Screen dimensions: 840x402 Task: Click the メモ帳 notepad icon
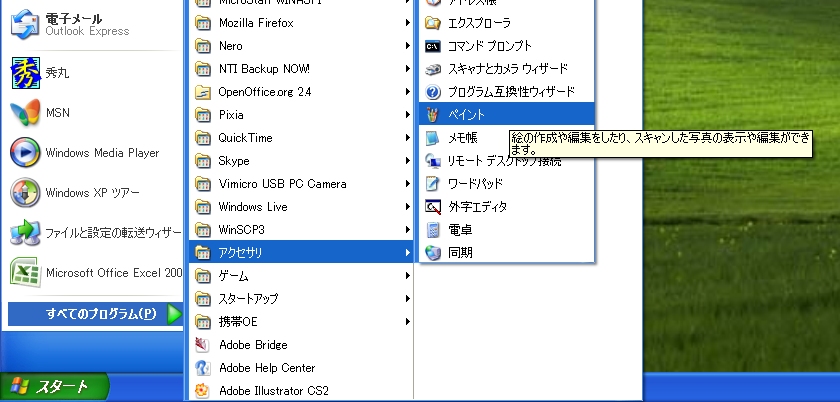pyautogui.click(x=433, y=138)
